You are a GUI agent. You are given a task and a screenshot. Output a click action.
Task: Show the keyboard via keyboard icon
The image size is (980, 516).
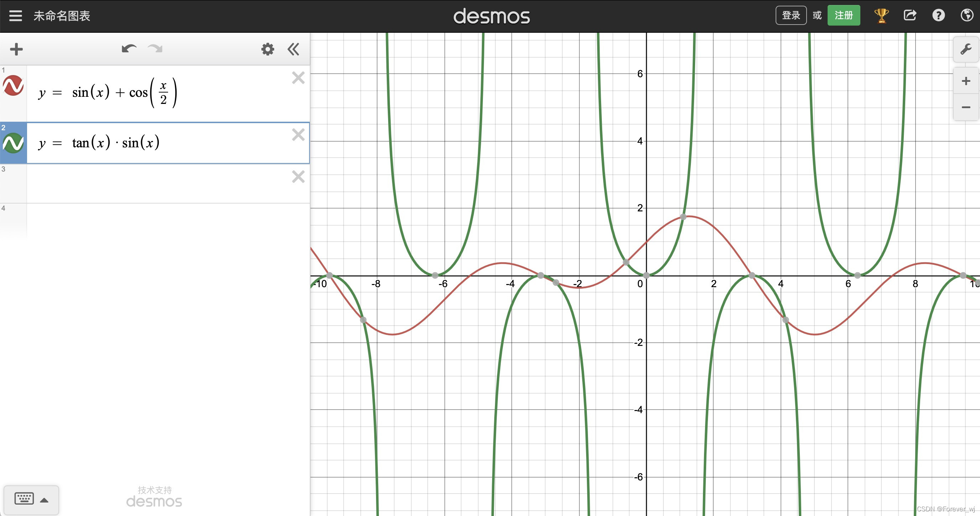31,500
